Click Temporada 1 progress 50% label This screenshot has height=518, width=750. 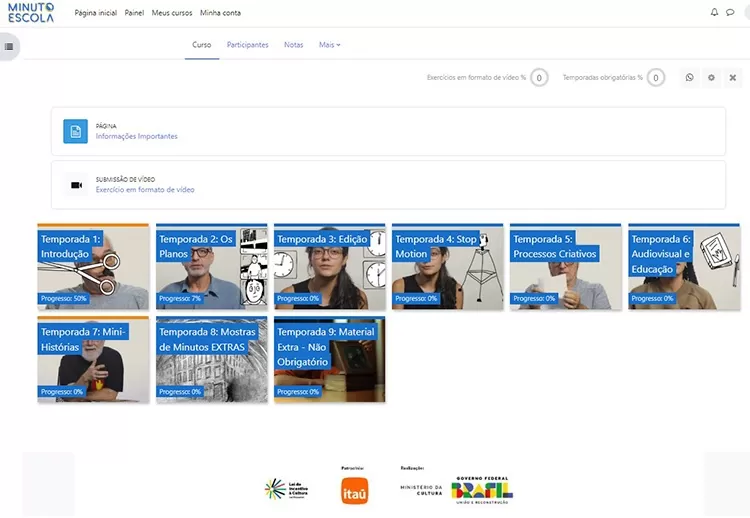64,298
